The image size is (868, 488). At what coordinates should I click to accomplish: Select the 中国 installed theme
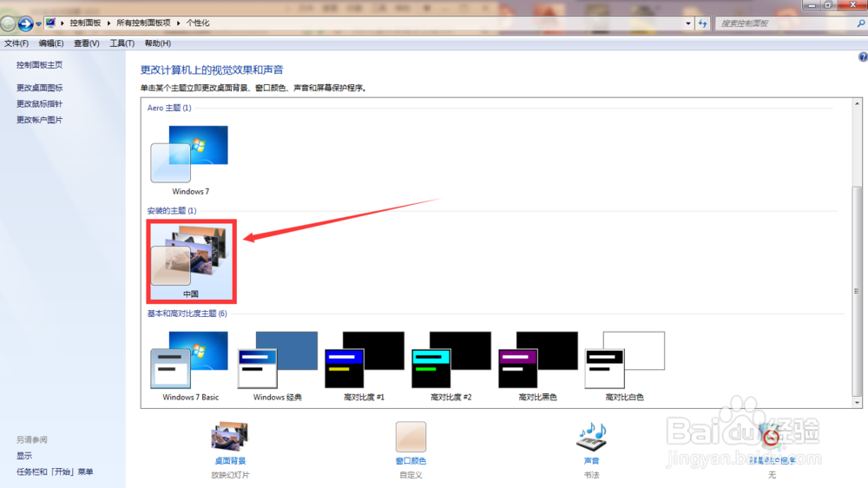click(x=191, y=261)
